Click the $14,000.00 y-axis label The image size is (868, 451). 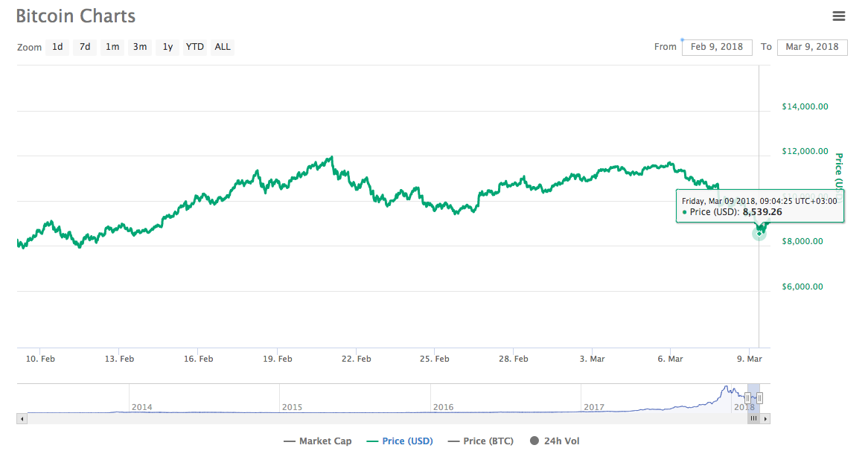[805, 106]
